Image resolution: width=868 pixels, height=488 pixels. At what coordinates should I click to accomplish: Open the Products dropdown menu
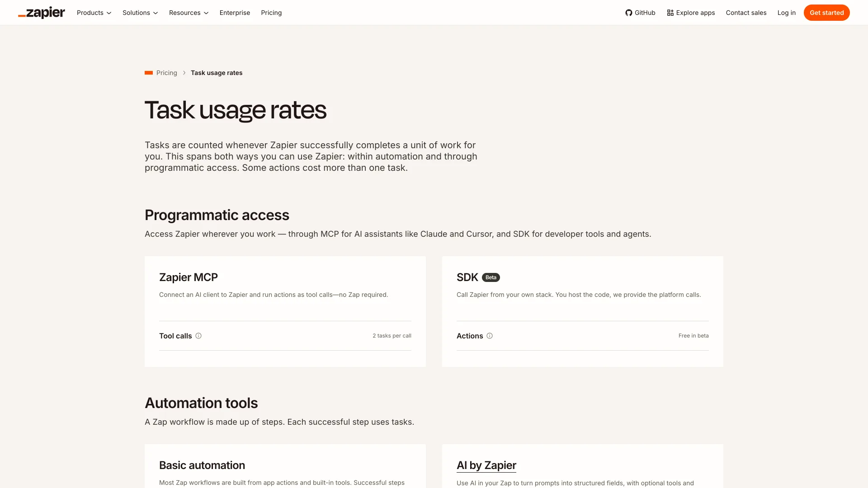click(94, 13)
